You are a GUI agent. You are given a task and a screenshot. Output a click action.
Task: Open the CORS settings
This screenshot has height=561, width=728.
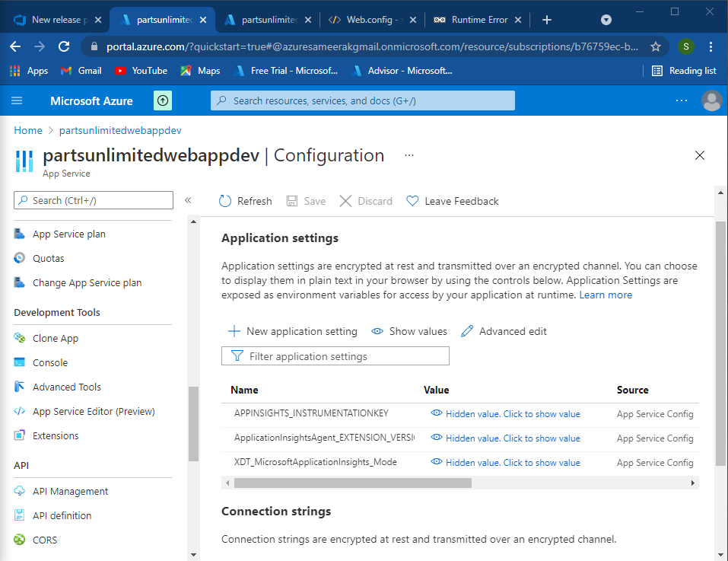pyautogui.click(x=44, y=540)
